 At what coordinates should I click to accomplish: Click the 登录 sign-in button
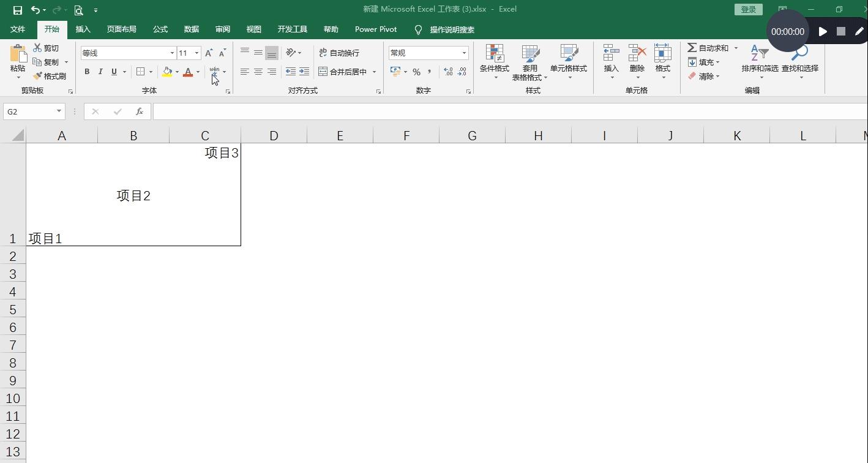[748, 9]
